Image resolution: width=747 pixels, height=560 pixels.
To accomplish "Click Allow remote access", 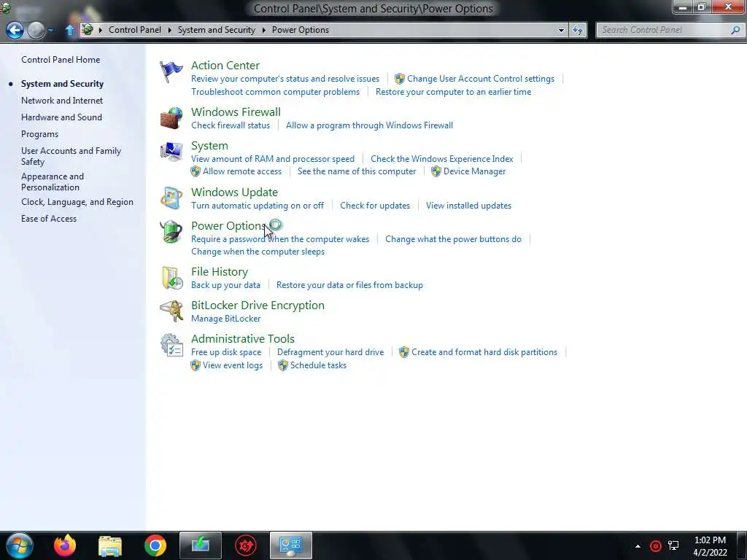I will 242,171.
